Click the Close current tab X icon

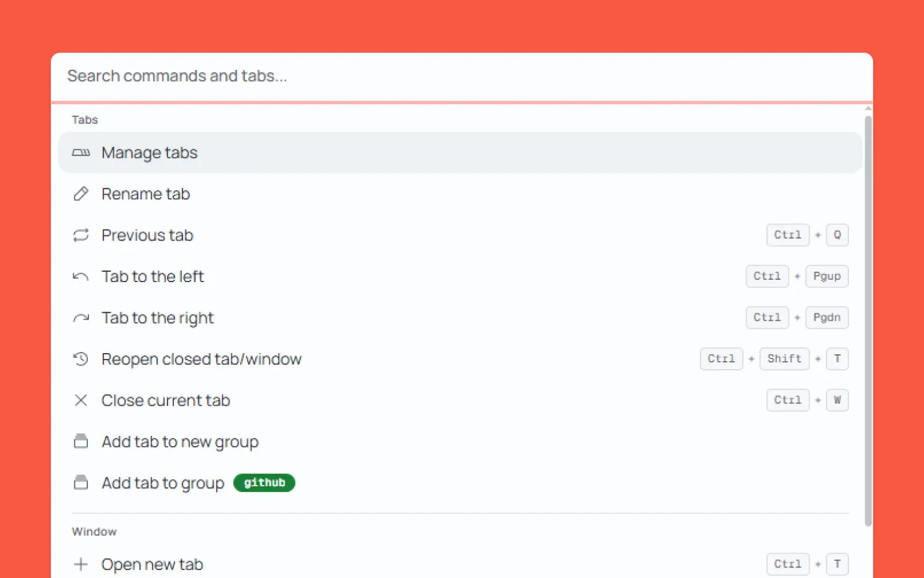pyautogui.click(x=81, y=400)
